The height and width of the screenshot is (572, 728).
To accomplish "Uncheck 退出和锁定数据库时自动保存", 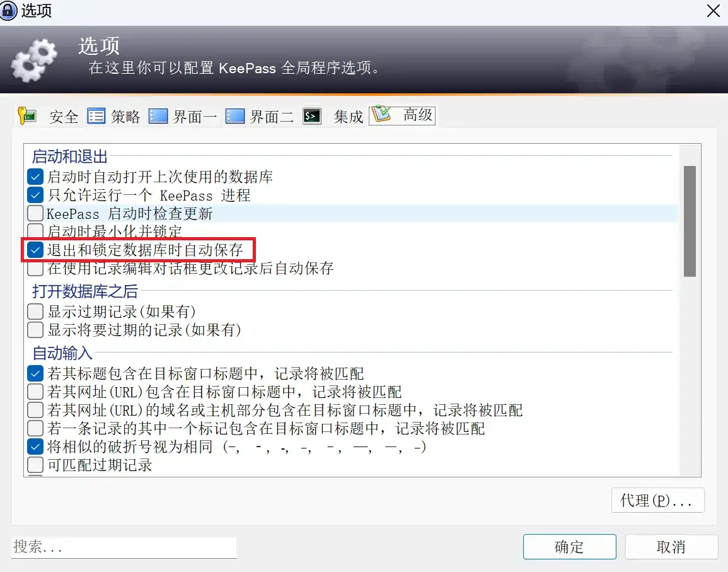I will click(x=35, y=250).
